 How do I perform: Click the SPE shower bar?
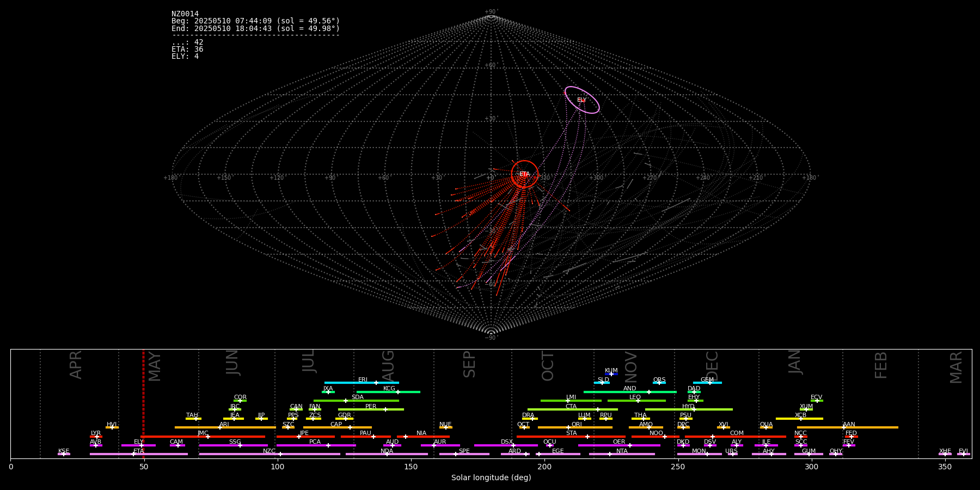click(464, 454)
